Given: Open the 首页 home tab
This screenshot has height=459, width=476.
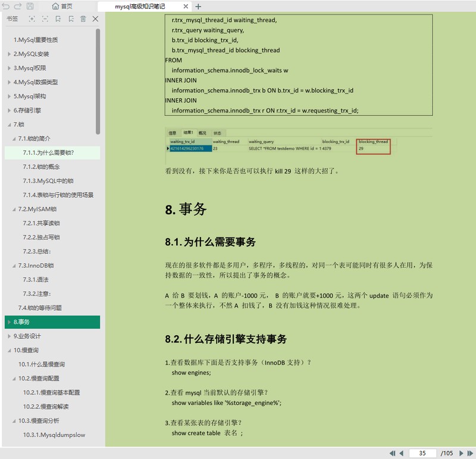Looking at the screenshot, I should coord(62,7).
